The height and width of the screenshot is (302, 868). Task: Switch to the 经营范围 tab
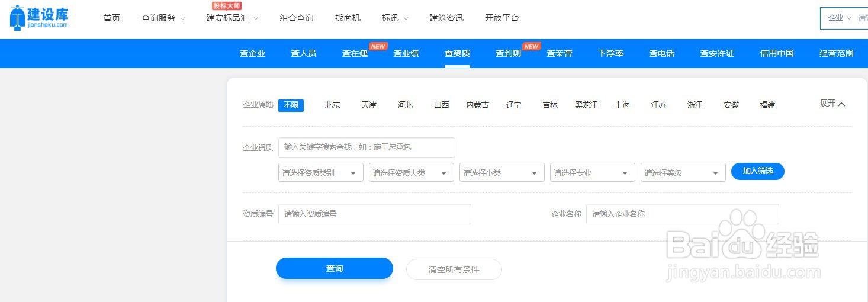[836, 53]
